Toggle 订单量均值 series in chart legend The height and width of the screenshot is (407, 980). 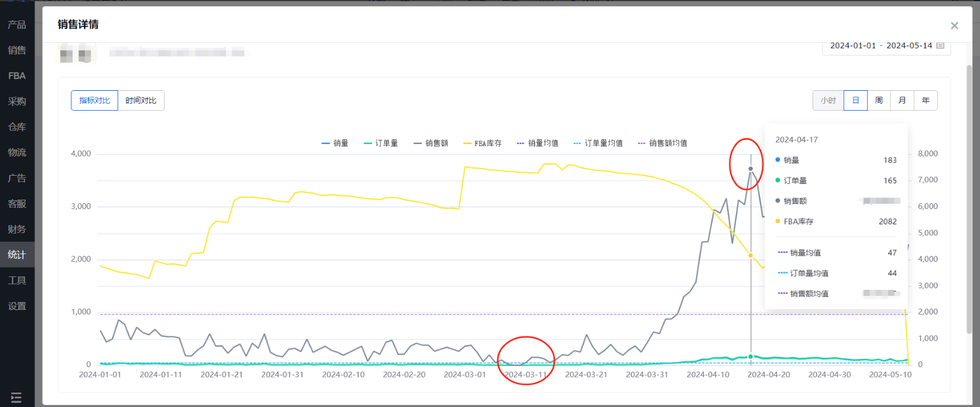(598, 143)
